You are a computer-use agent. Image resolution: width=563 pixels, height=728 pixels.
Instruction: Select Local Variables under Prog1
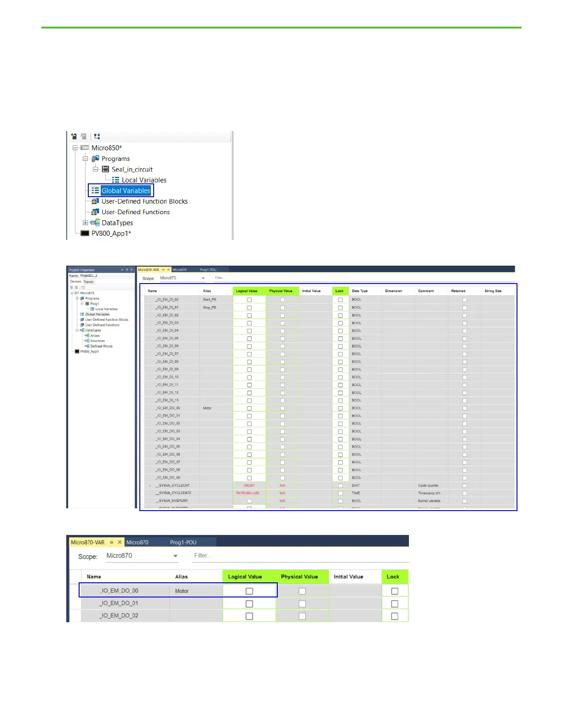(107, 309)
